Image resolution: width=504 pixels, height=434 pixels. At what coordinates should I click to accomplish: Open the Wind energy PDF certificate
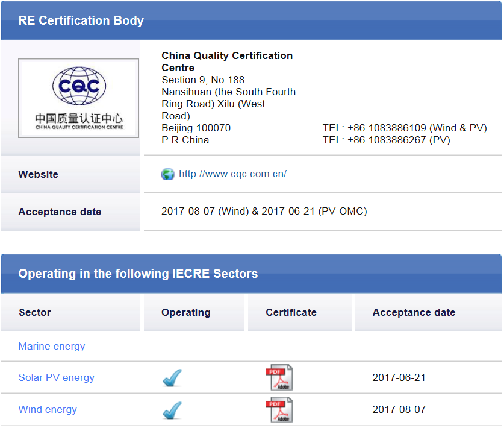coord(279,410)
